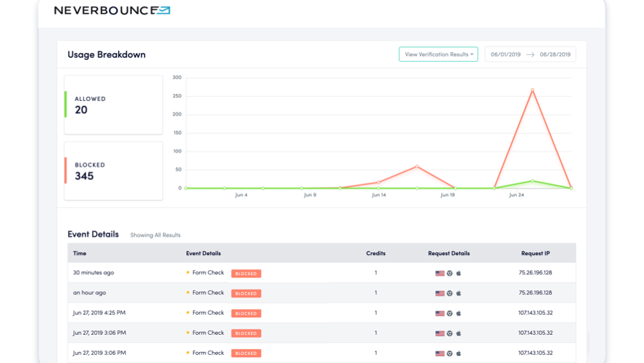The height and width of the screenshot is (363, 644).
Task: Select the Allowed 20 stat card
Action: coord(113,104)
